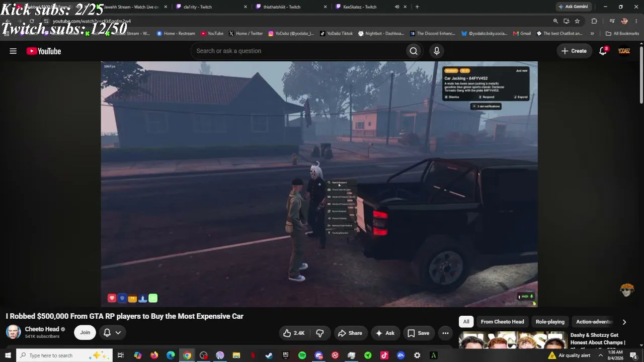Join the Cheeto Head channel membership
The width and height of the screenshot is (644, 362).
tap(85, 332)
